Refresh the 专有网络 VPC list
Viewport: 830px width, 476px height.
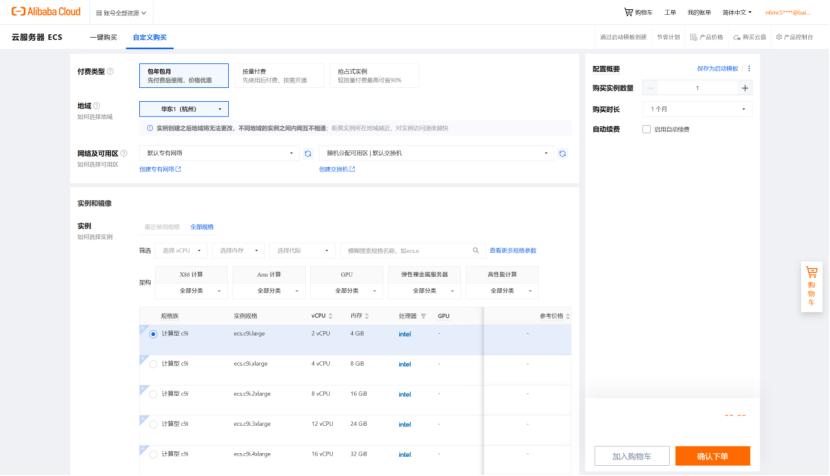tap(308, 153)
